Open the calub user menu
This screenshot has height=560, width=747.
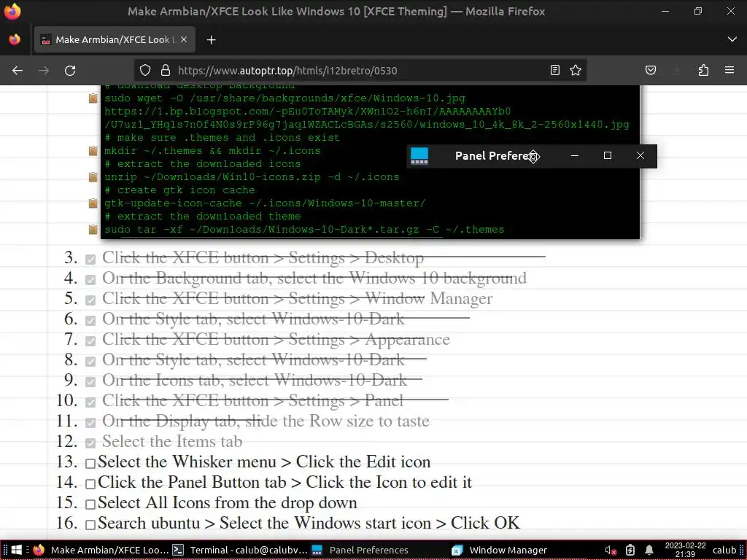pyautogui.click(x=724, y=550)
